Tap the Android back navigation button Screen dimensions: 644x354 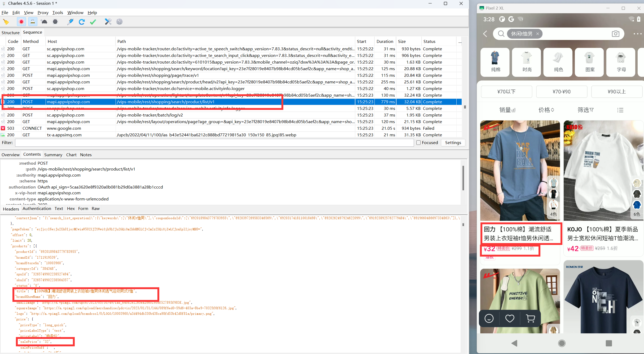click(x=514, y=343)
